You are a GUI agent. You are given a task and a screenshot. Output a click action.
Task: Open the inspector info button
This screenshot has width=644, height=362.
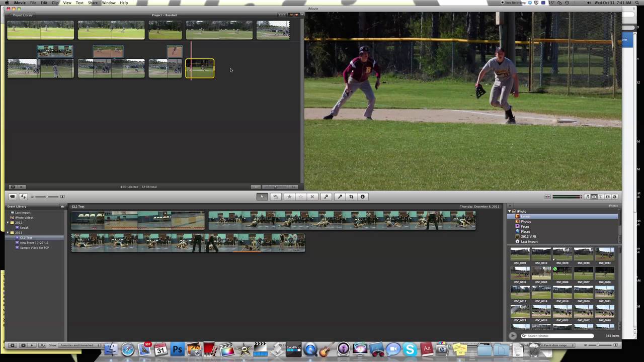(363, 197)
